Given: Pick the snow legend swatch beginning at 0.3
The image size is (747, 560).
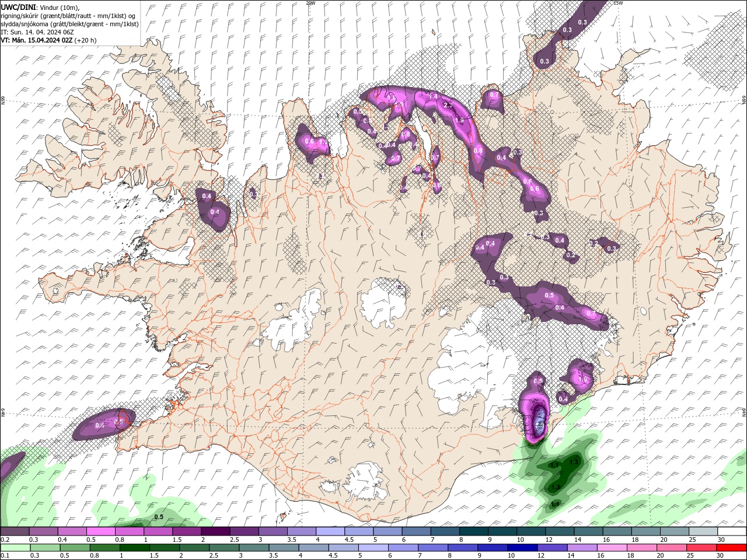Looking at the screenshot, I should (44, 531).
